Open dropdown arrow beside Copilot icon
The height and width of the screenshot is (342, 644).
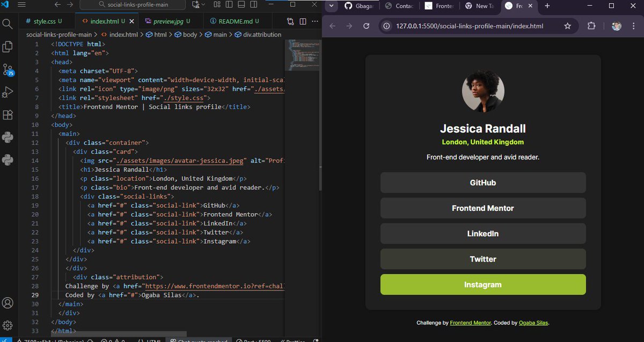203,4
